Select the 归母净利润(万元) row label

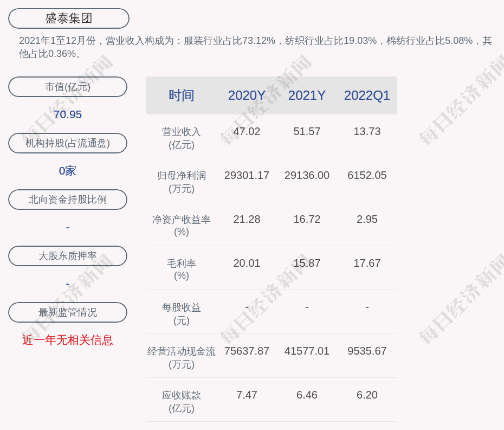coord(182,182)
